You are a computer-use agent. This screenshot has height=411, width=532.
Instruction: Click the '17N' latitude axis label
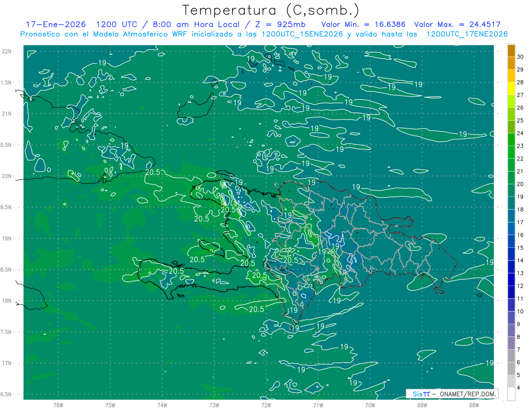[7, 363]
